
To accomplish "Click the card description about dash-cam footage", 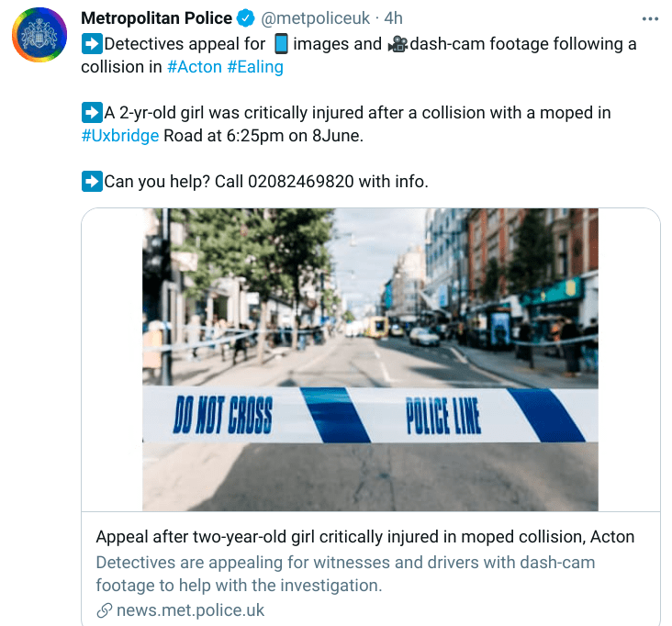I will 345,574.
